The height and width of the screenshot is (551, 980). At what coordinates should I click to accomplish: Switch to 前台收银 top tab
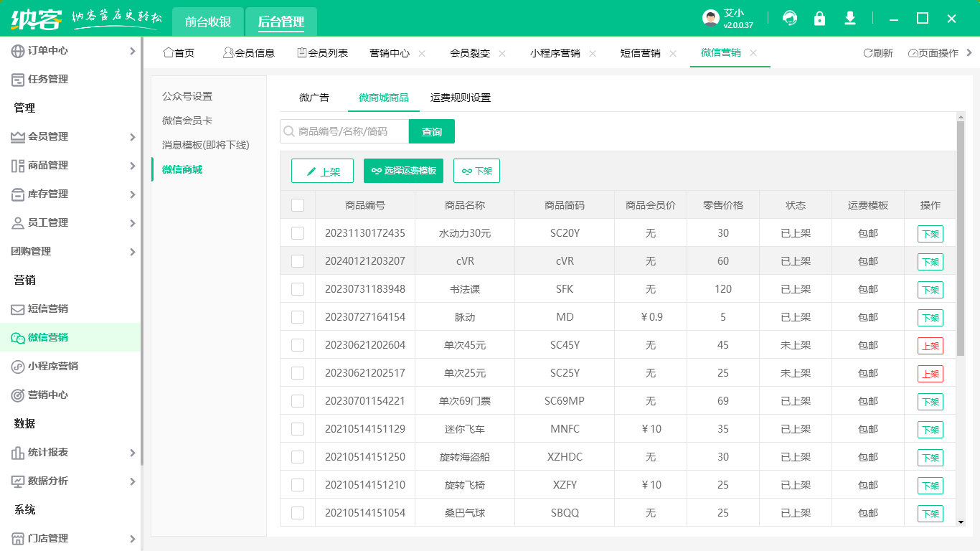pos(208,22)
